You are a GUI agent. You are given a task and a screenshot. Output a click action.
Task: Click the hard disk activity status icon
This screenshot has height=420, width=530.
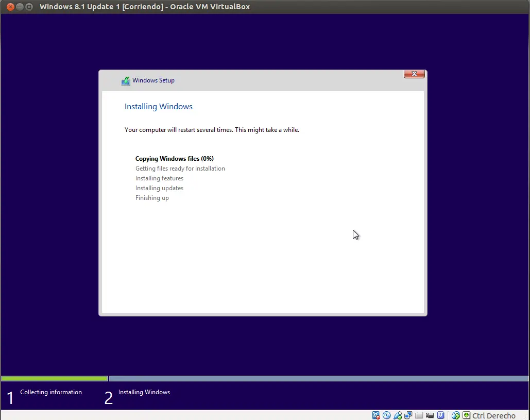click(x=376, y=415)
